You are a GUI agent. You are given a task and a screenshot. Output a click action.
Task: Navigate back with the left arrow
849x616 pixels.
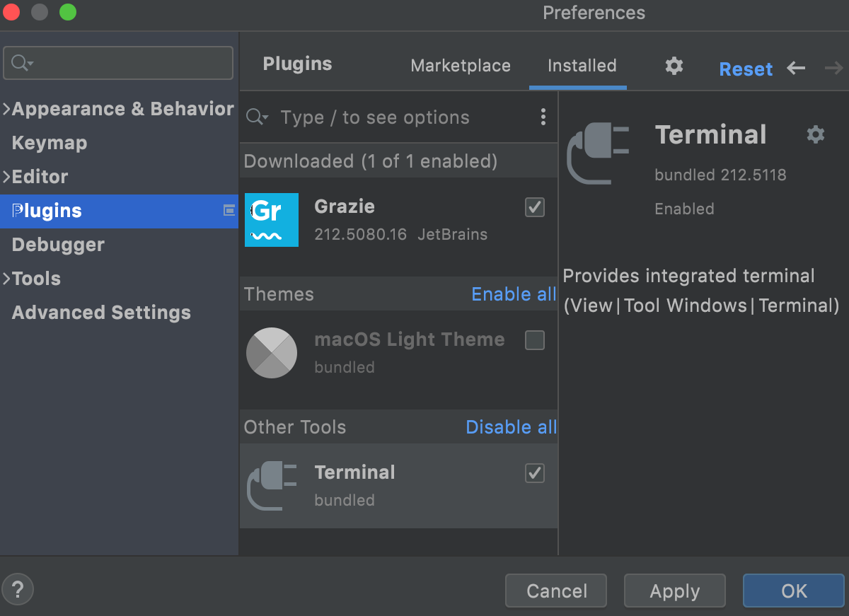coord(795,68)
